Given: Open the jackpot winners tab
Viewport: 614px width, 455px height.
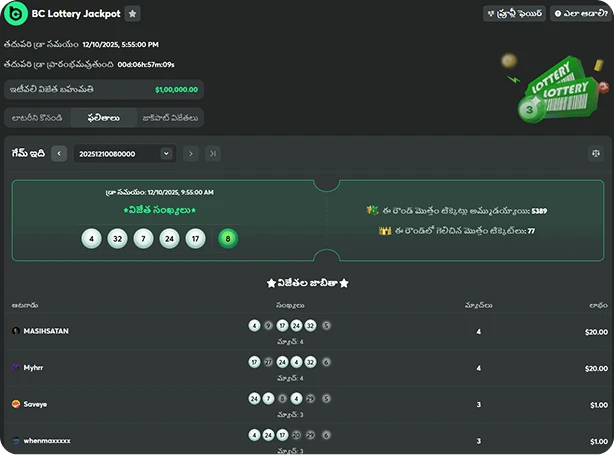Looking at the screenshot, I should [x=169, y=118].
